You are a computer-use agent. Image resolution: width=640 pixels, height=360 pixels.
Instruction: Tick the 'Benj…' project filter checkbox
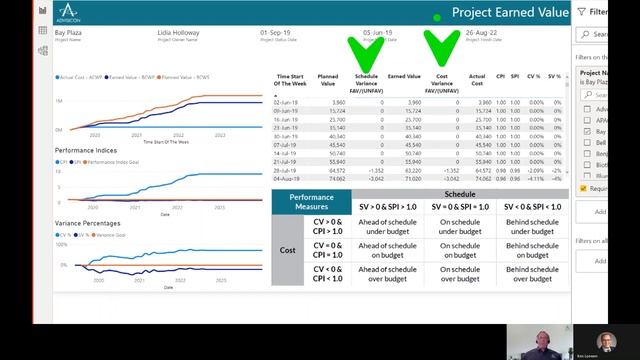tap(587, 153)
